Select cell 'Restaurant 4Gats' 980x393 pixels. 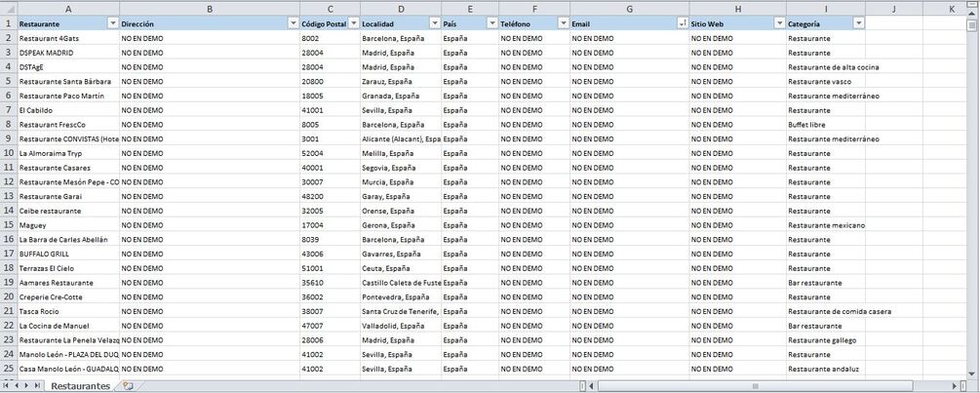(68, 38)
